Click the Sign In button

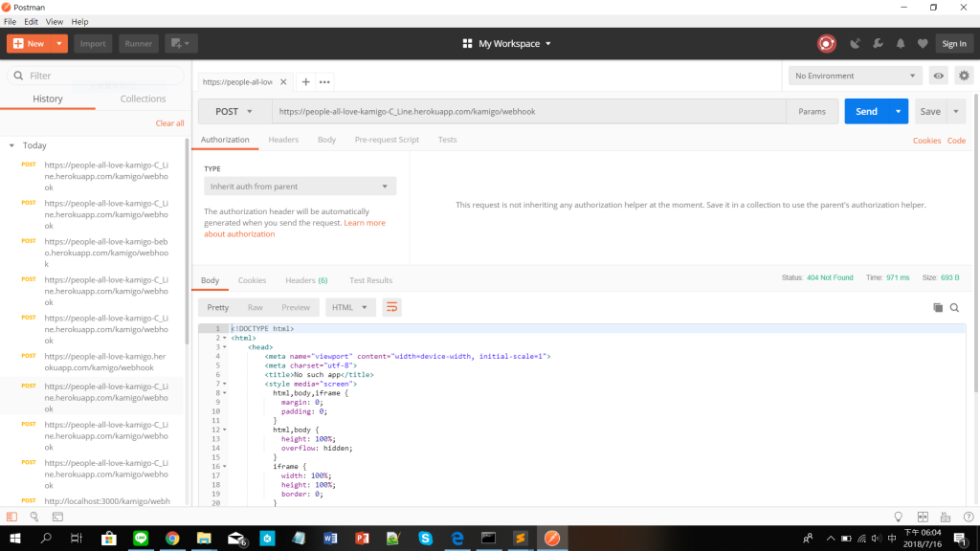pos(954,44)
